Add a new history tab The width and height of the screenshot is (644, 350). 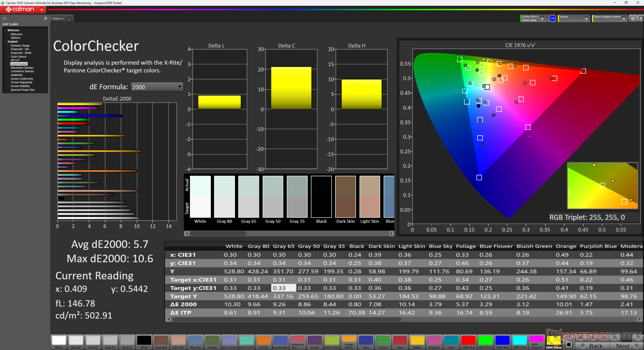[x=69, y=19]
